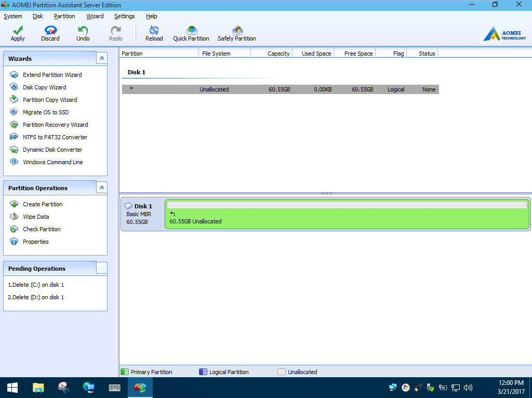This screenshot has height=398, width=532.
Task: Sort by Capacity column header
Action: pyautogui.click(x=271, y=54)
